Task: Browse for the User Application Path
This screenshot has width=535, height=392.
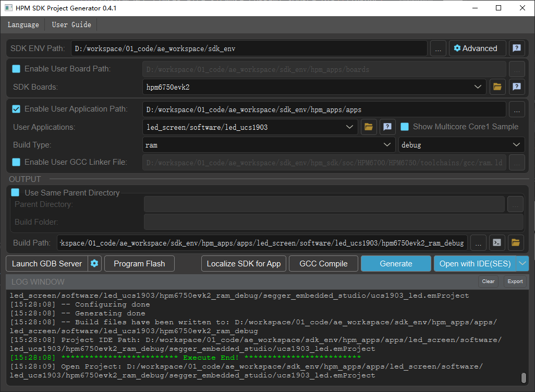Action: point(517,109)
